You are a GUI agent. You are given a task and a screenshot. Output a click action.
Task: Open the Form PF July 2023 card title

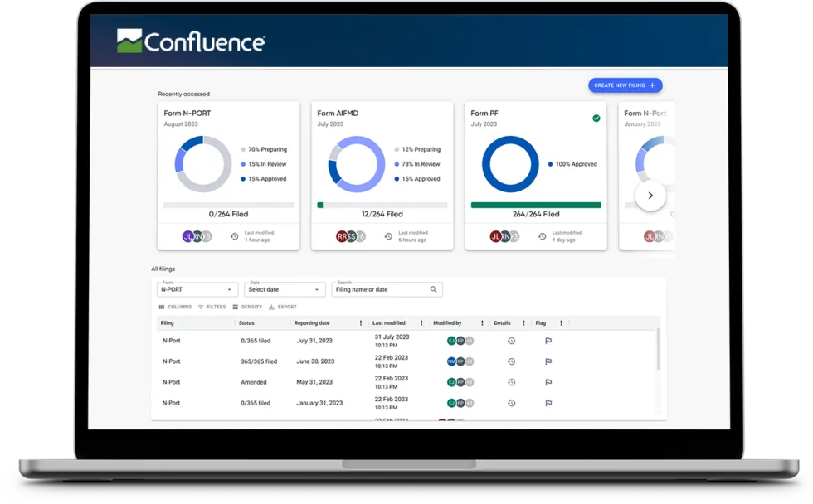[484, 114]
